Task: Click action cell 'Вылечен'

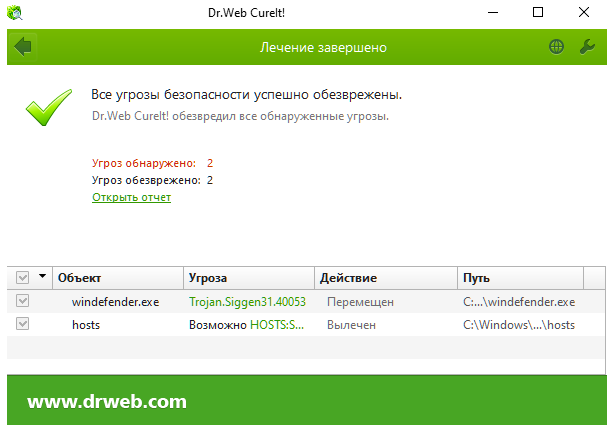Action: [x=352, y=325]
